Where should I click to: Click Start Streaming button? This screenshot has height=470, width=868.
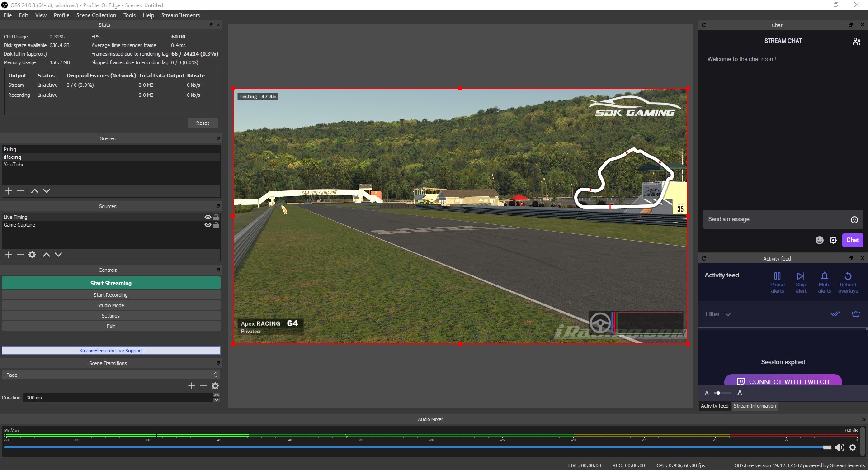pyautogui.click(x=111, y=283)
